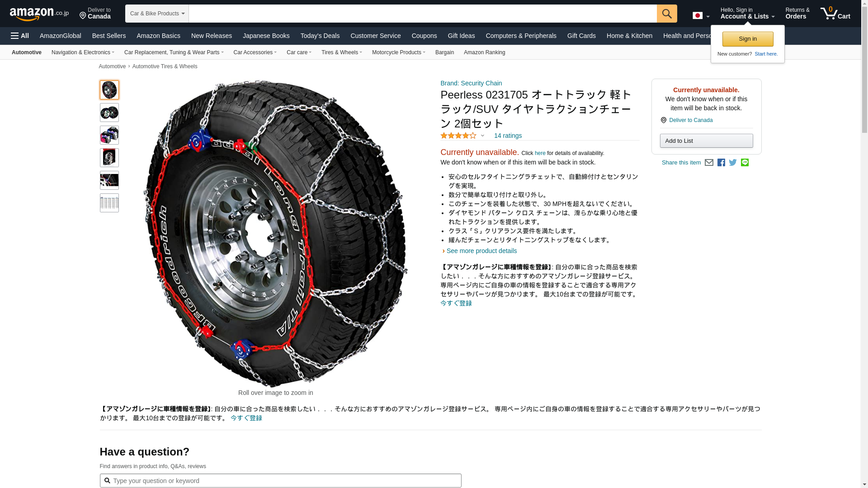Share item via LINE icon
This screenshot has width=868, height=488.
[x=745, y=163]
